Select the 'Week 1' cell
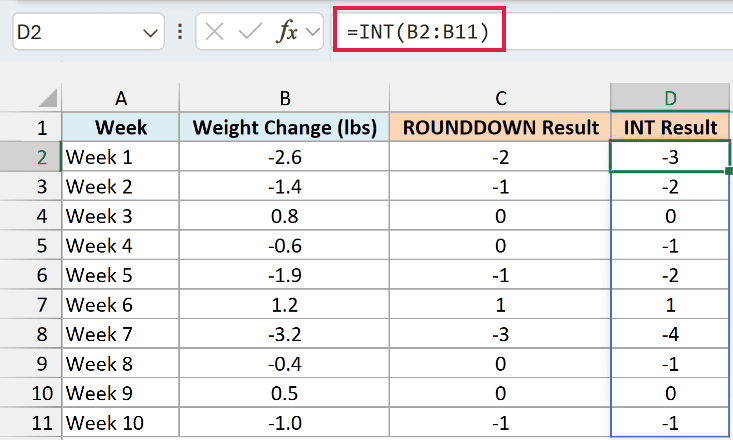Screen dimensions: 733x440 pyautogui.click(x=121, y=157)
